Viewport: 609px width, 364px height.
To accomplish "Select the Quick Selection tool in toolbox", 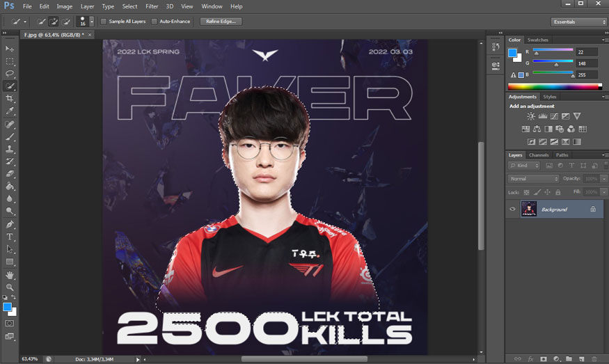I will click(x=10, y=86).
